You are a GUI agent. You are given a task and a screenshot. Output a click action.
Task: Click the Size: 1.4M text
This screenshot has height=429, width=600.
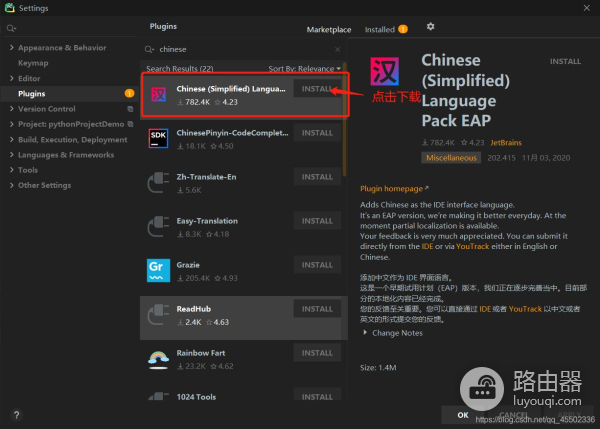point(378,368)
